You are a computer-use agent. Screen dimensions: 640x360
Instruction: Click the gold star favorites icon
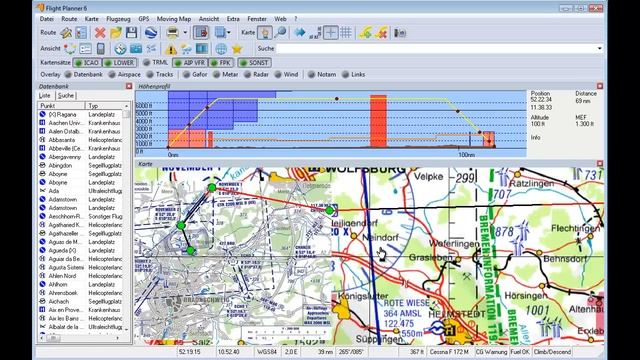click(237, 49)
